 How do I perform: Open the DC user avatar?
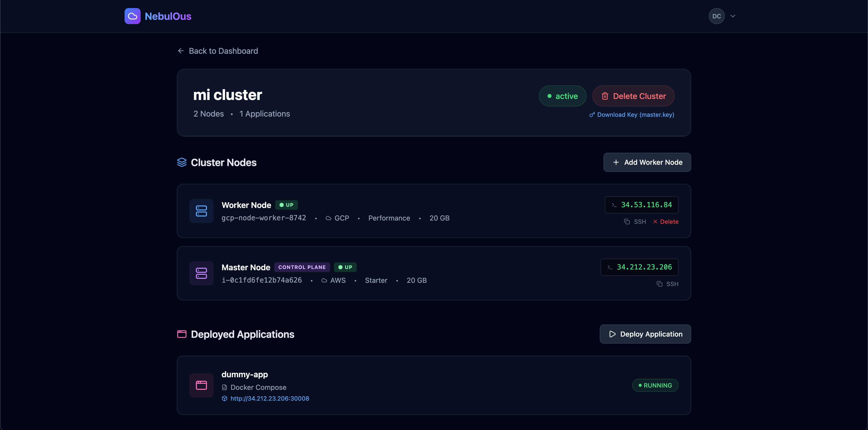pos(716,16)
